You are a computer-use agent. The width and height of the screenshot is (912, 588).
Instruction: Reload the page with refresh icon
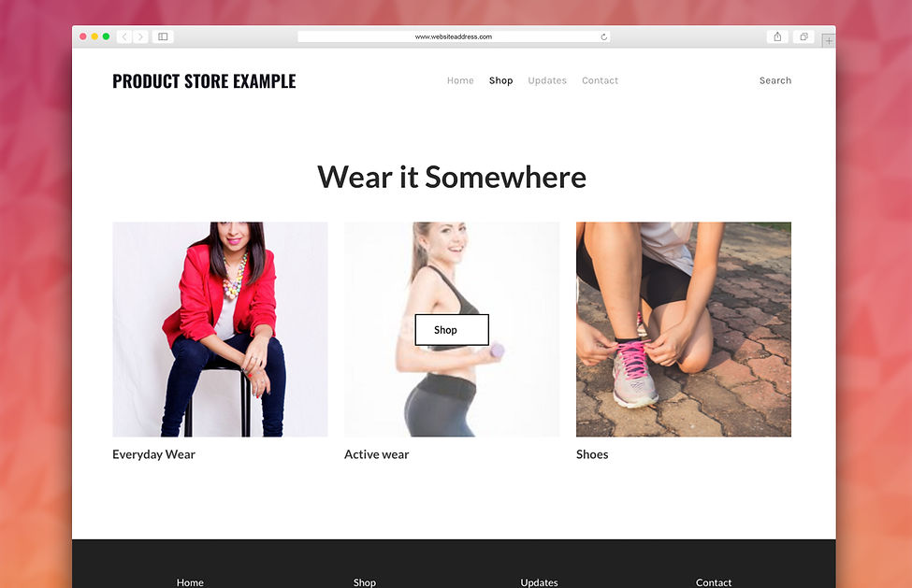point(603,36)
